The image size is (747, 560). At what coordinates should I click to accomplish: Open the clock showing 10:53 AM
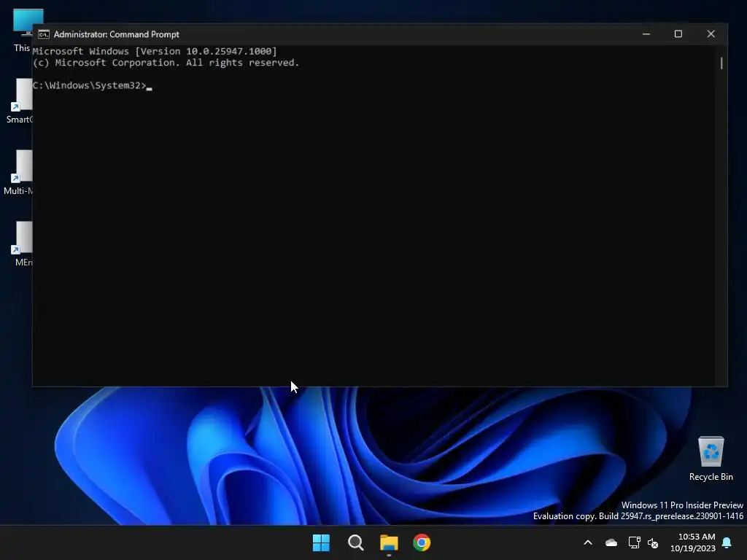point(693,542)
